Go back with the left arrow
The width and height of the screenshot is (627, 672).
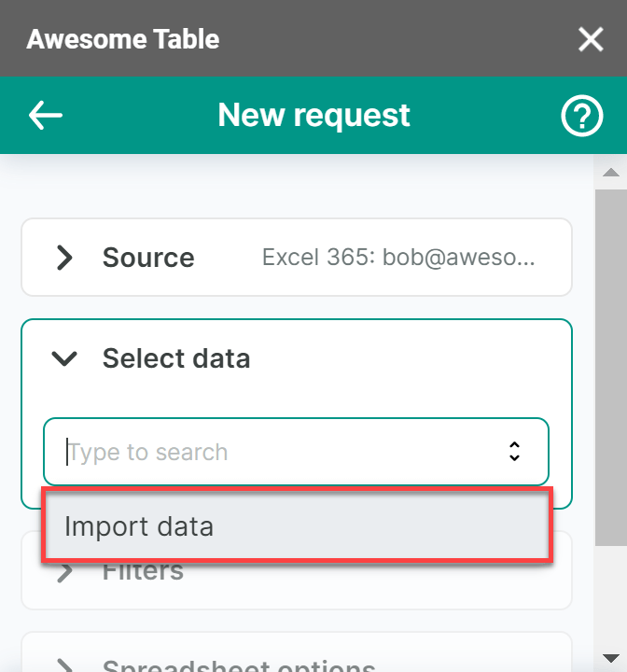pyautogui.click(x=45, y=115)
